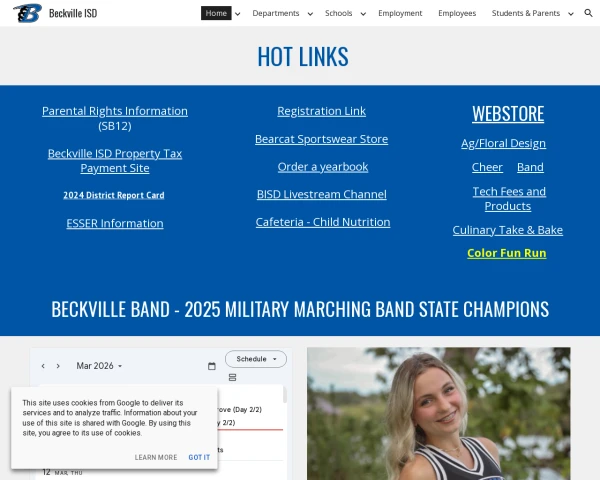The image size is (600, 480).
Task: Click the calendar today icon
Action: pos(212,366)
